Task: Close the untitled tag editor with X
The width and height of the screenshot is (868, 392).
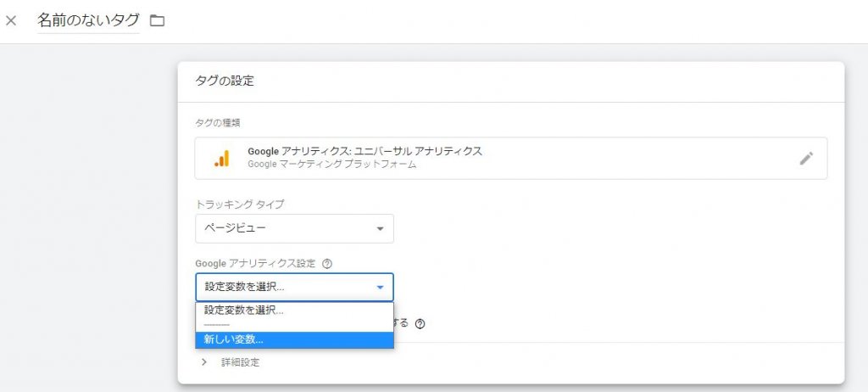Action: click(x=11, y=21)
